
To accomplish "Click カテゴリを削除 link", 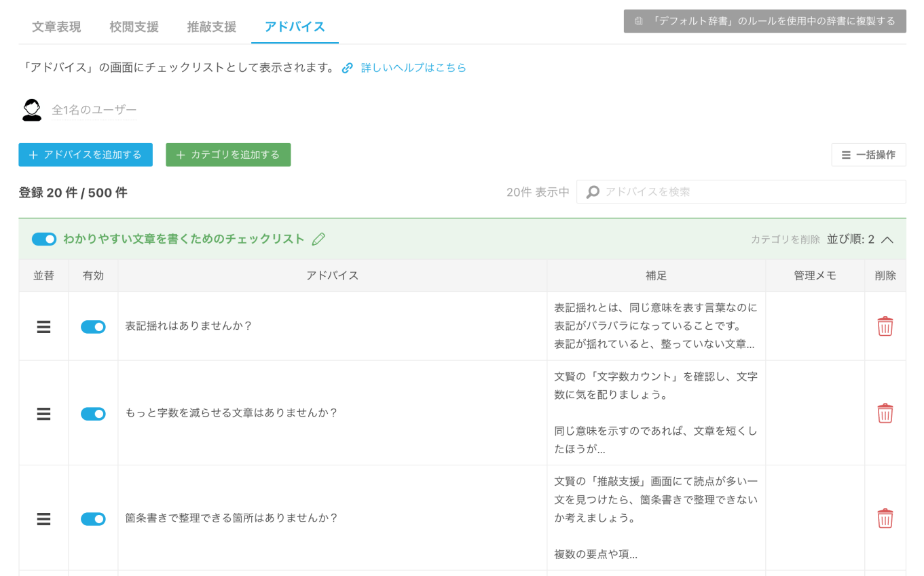I will coord(786,239).
